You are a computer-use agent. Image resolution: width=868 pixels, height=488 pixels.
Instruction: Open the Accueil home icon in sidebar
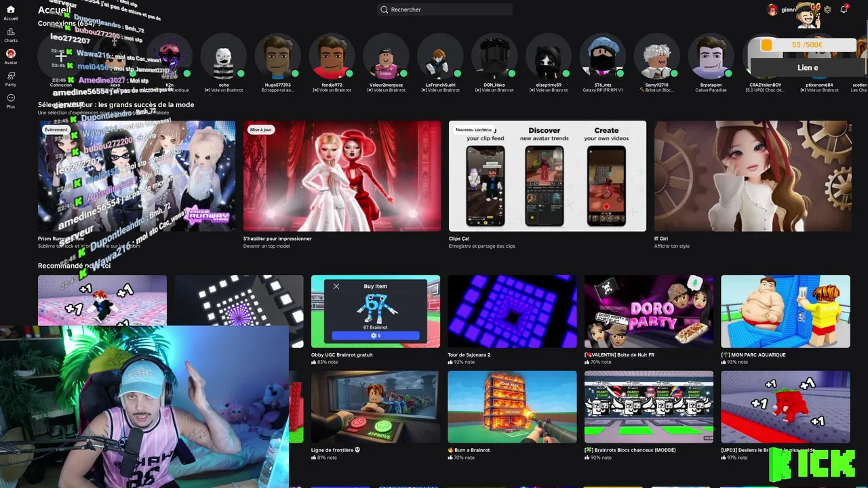[11, 9]
